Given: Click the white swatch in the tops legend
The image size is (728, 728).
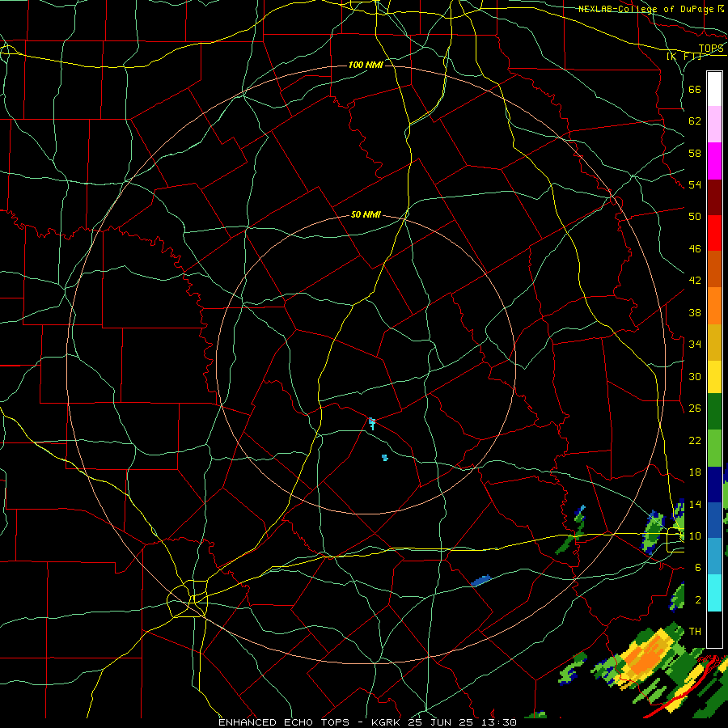Looking at the screenshot, I should click(714, 89).
